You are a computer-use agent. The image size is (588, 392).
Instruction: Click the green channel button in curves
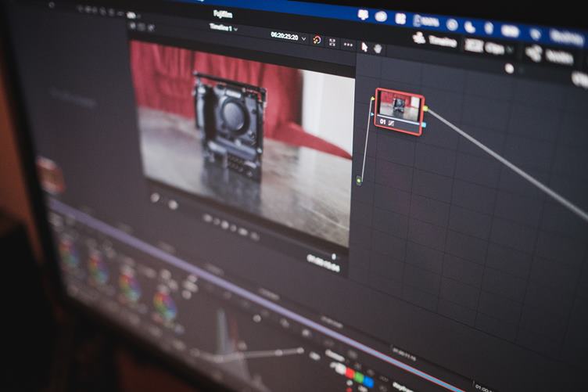[359, 377]
